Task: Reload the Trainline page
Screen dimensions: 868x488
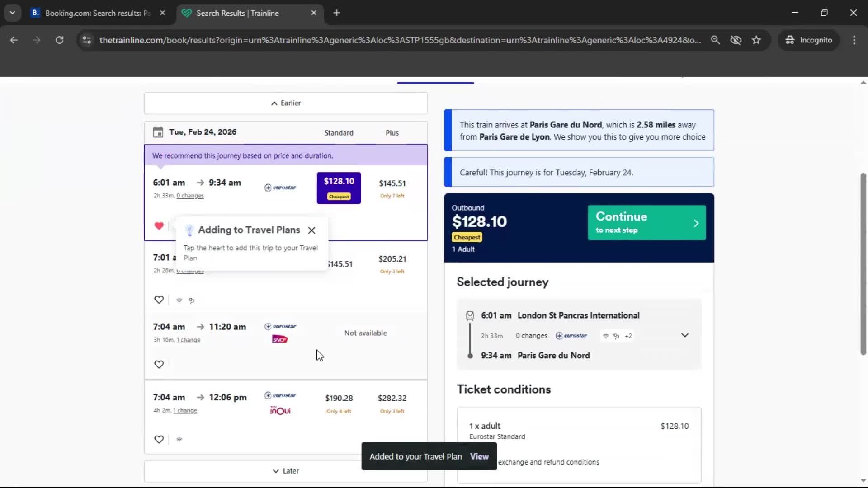Action: (59, 40)
